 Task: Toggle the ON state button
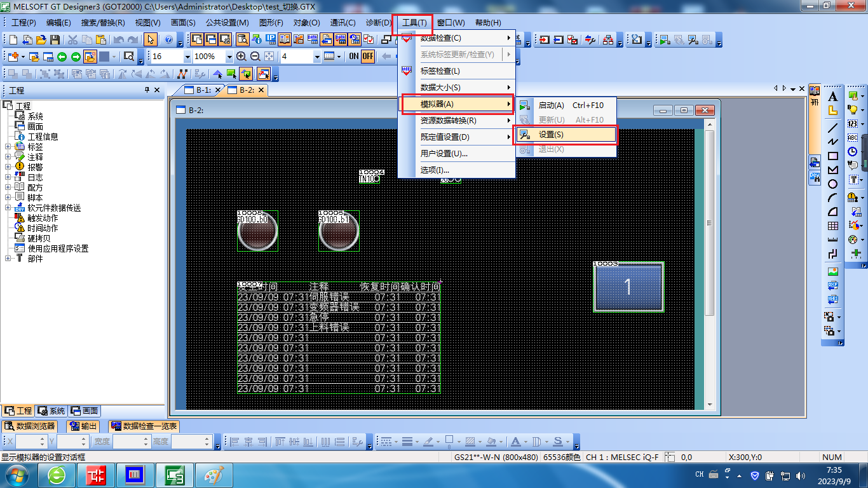pos(354,57)
